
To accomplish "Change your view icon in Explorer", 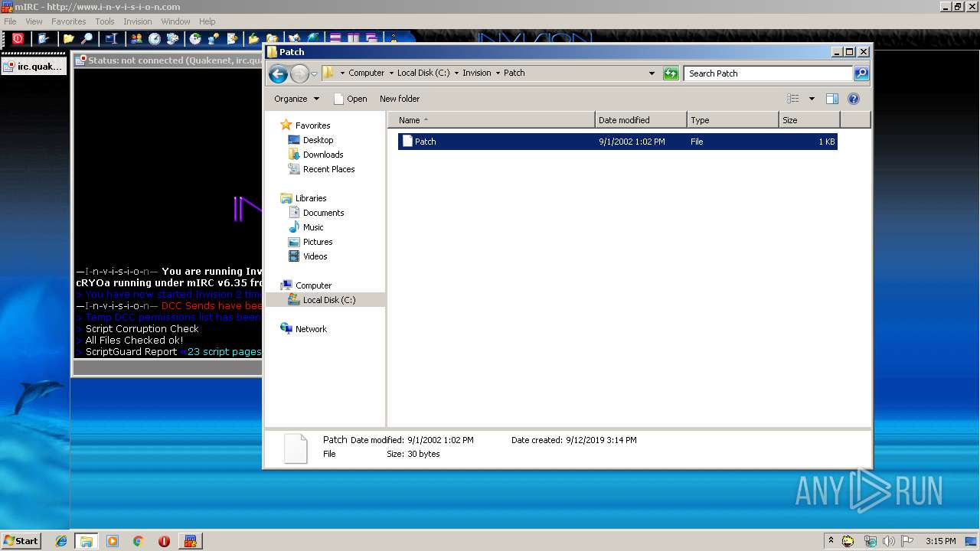I will (793, 99).
